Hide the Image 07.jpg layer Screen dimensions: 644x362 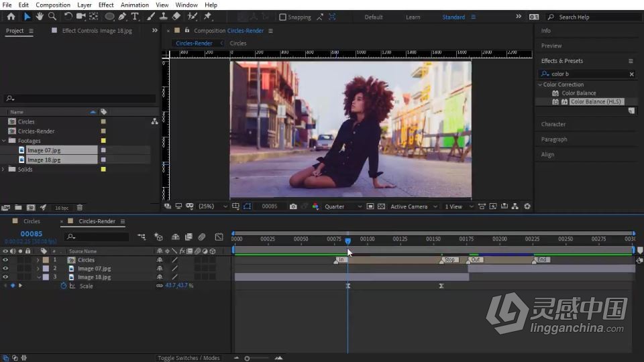point(5,268)
